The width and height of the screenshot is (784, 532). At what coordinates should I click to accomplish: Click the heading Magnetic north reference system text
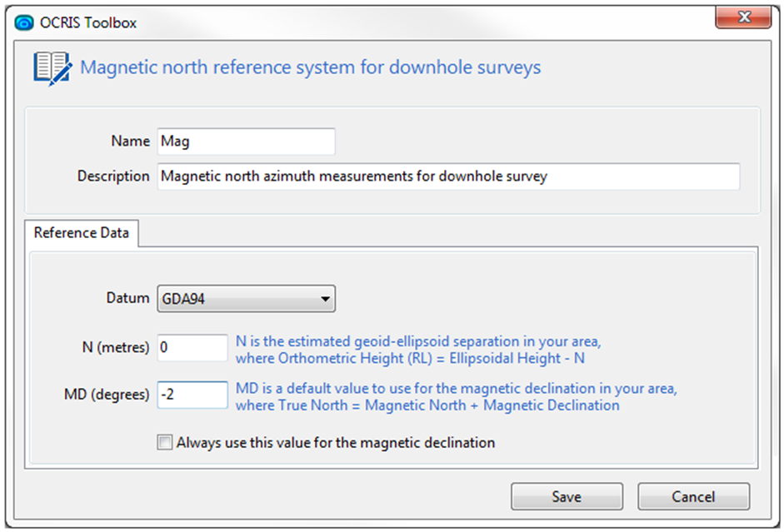click(311, 67)
